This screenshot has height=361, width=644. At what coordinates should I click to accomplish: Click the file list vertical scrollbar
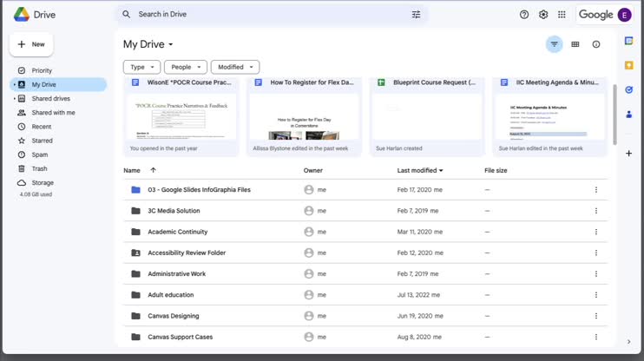(614, 115)
